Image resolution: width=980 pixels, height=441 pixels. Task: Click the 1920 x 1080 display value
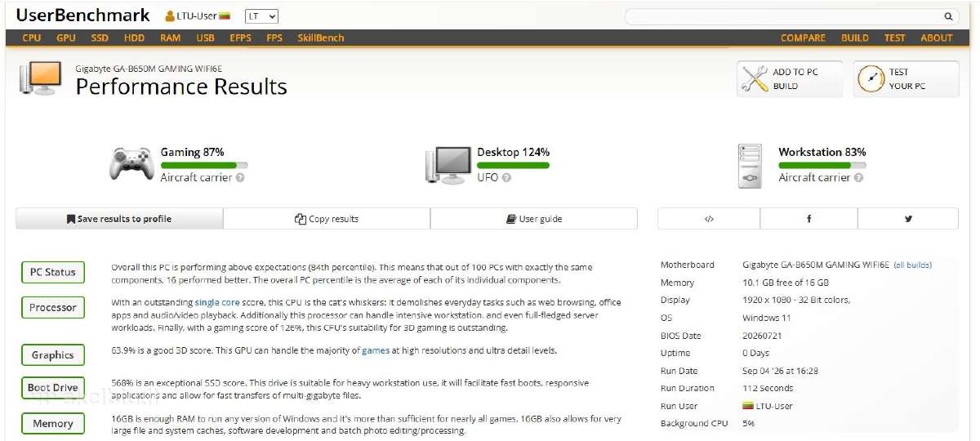(796, 300)
